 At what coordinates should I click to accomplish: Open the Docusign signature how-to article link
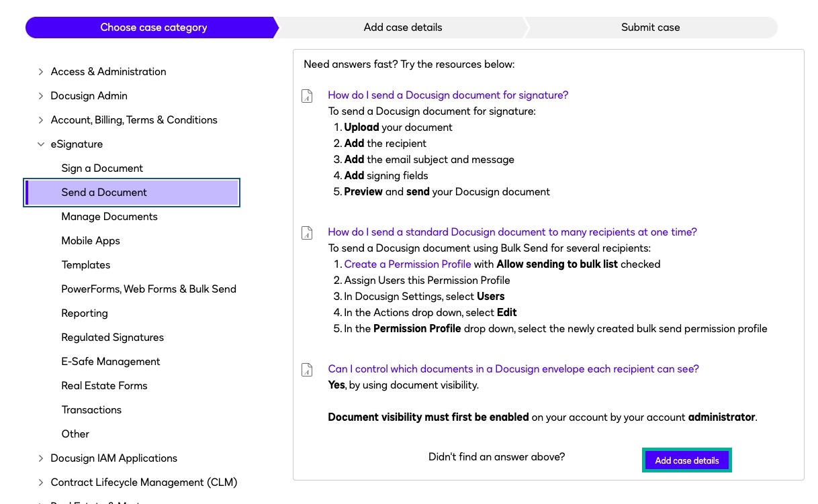click(x=448, y=95)
